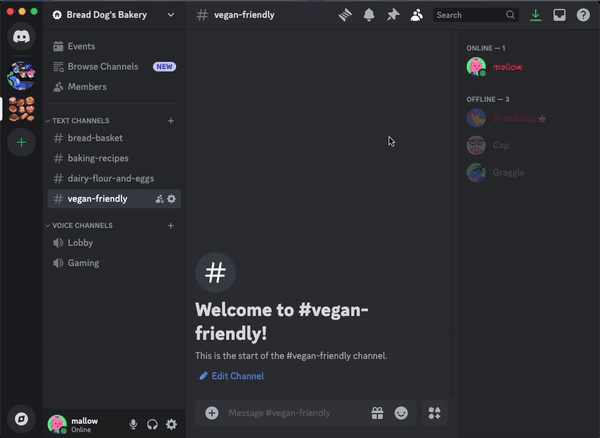Viewport: 600px width, 438px height.
Task: Open the Threads icon in header
Action: tap(345, 15)
